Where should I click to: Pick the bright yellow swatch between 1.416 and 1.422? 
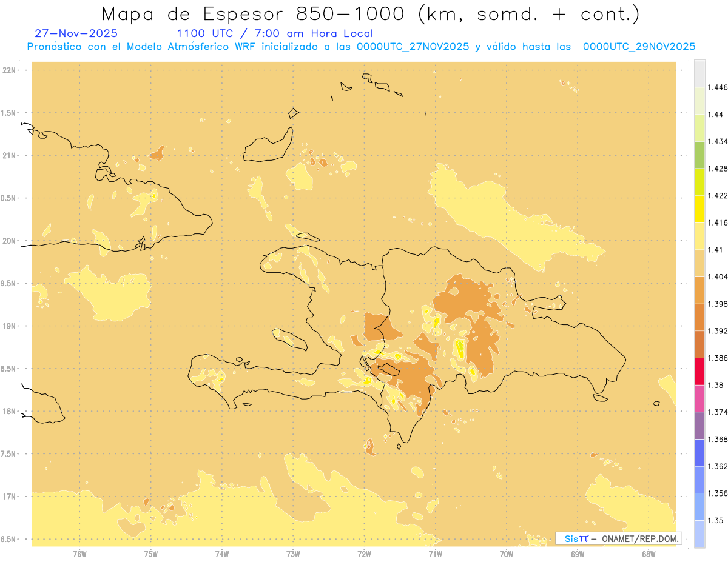click(x=699, y=209)
